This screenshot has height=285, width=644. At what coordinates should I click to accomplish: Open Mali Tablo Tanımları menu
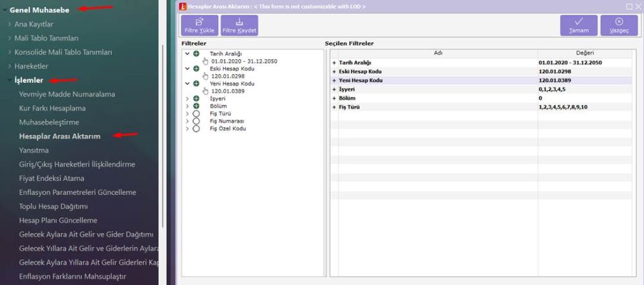[x=46, y=38]
